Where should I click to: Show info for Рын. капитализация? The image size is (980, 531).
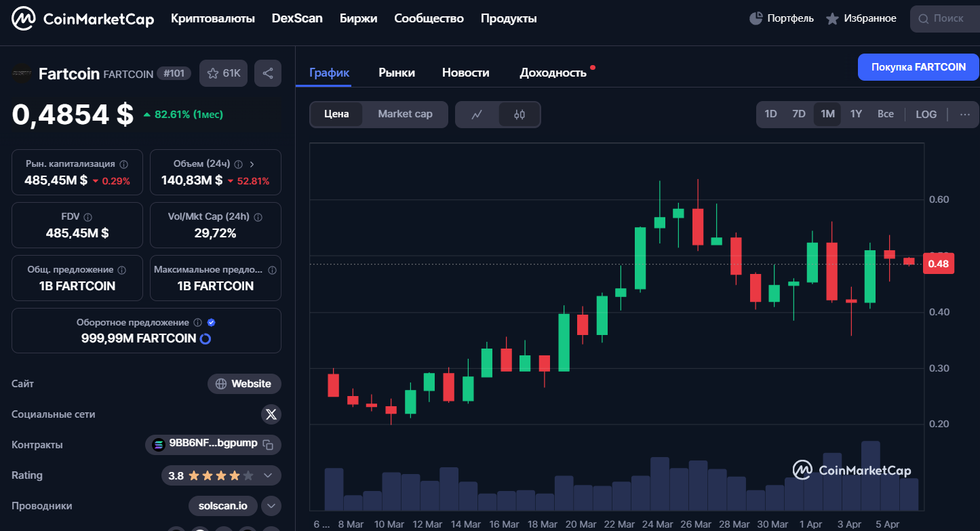point(123,164)
